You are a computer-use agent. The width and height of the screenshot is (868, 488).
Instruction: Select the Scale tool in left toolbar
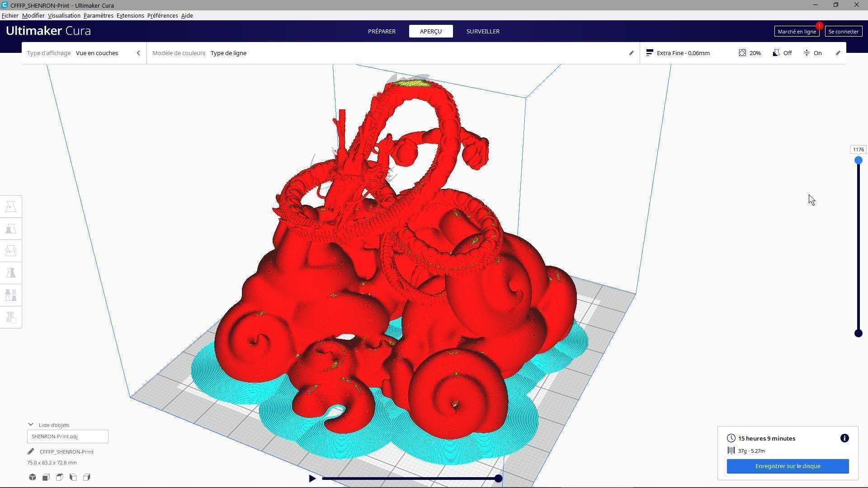tap(11, 229)
